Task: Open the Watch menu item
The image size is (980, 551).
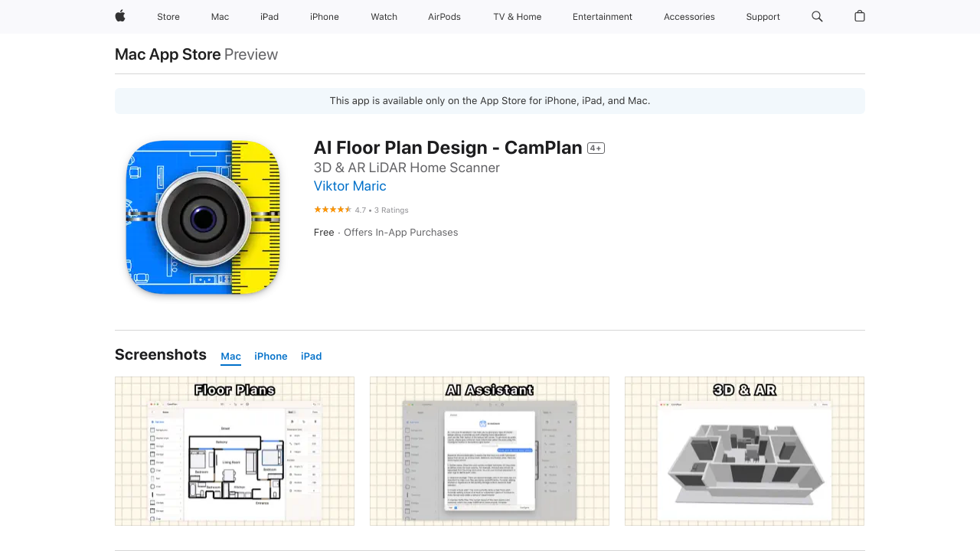Action: pyautogui.click(x=384, y=17)
